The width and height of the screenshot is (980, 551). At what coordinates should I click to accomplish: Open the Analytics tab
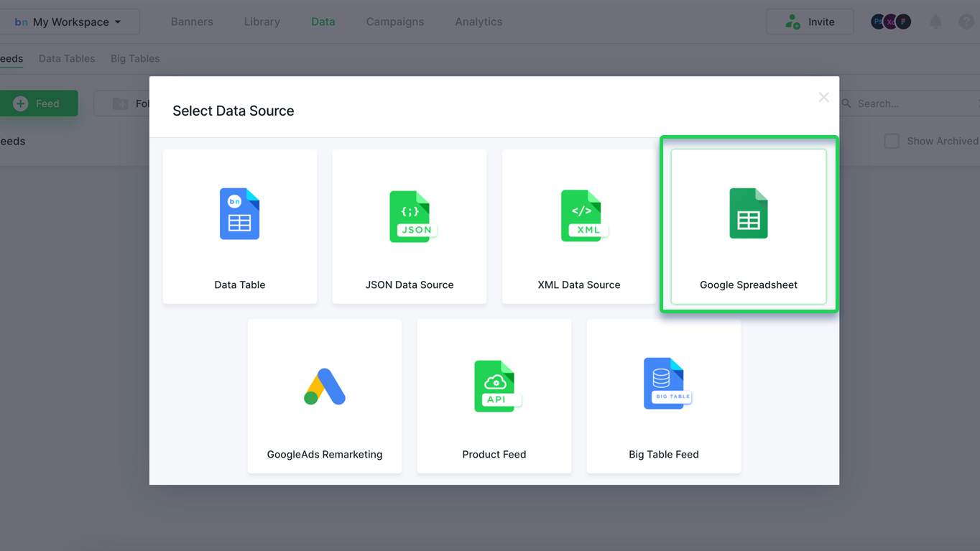pyautogui.click(x=479, y=22)
